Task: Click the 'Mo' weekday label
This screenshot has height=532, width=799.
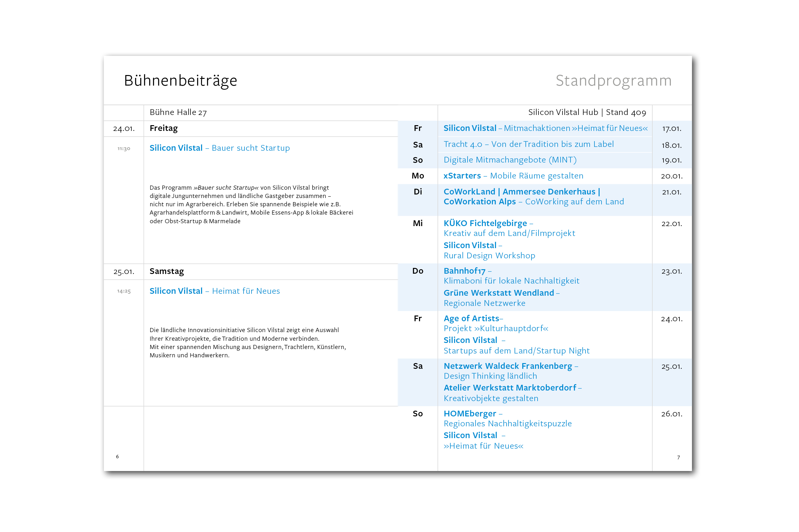Action: (x=418, y=176)
